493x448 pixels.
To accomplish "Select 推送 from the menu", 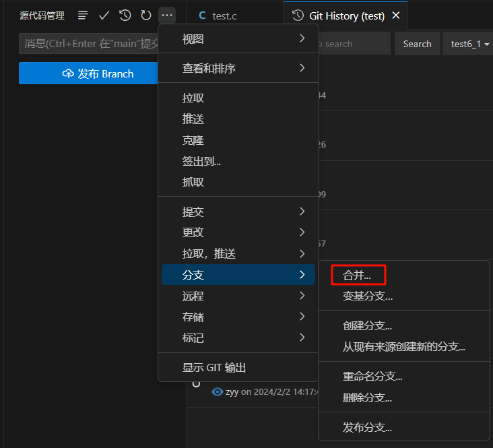I will click(238, 119).
